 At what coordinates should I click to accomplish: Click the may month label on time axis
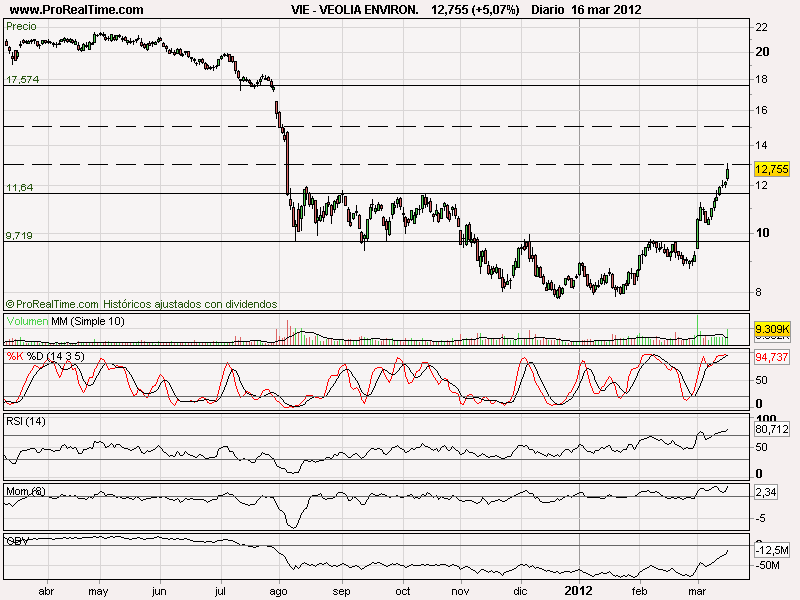tap(98, 591)
